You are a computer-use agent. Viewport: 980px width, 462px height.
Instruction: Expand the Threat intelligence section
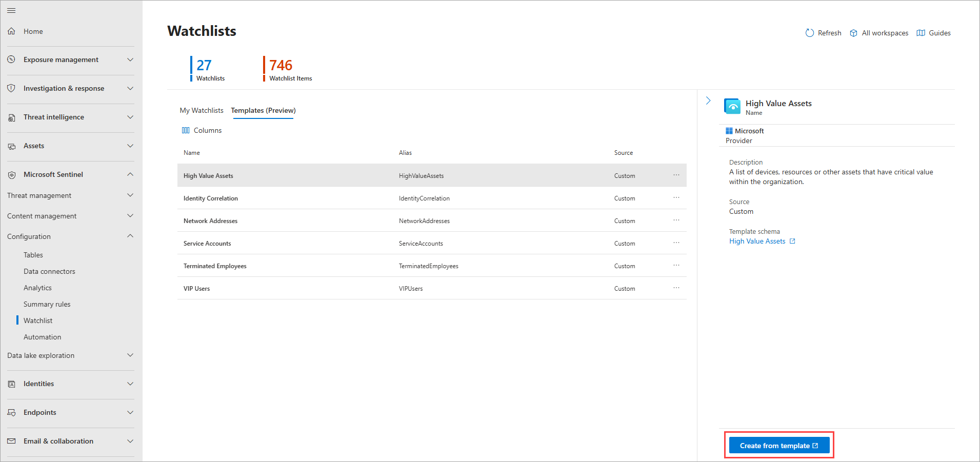pos(130,117)
